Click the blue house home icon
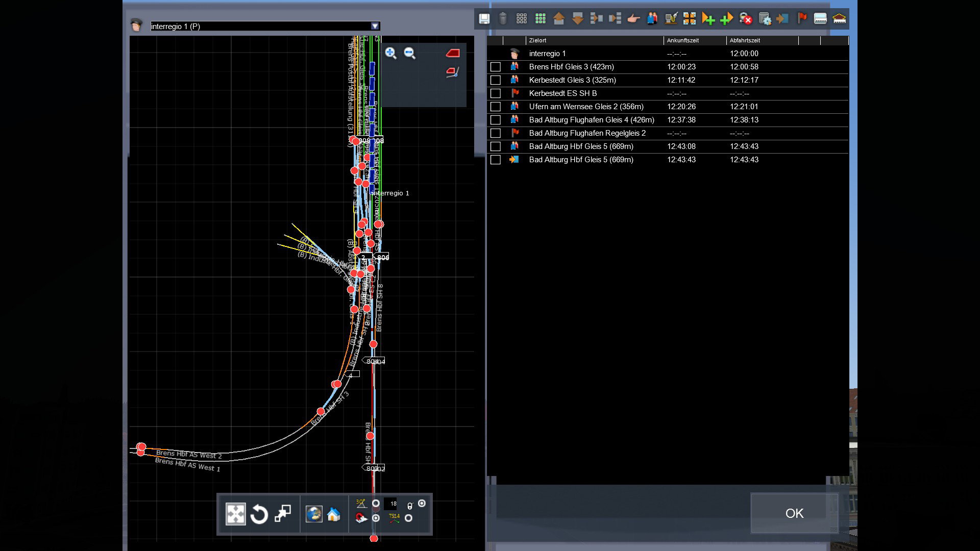 click(333, 514)
